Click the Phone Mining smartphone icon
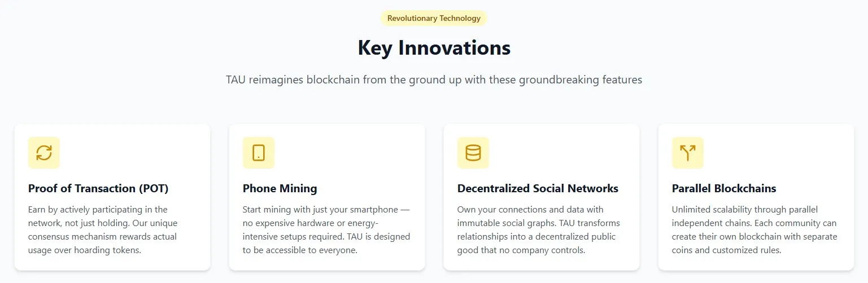This screenshot has width=868, height=283. (259, 153)
